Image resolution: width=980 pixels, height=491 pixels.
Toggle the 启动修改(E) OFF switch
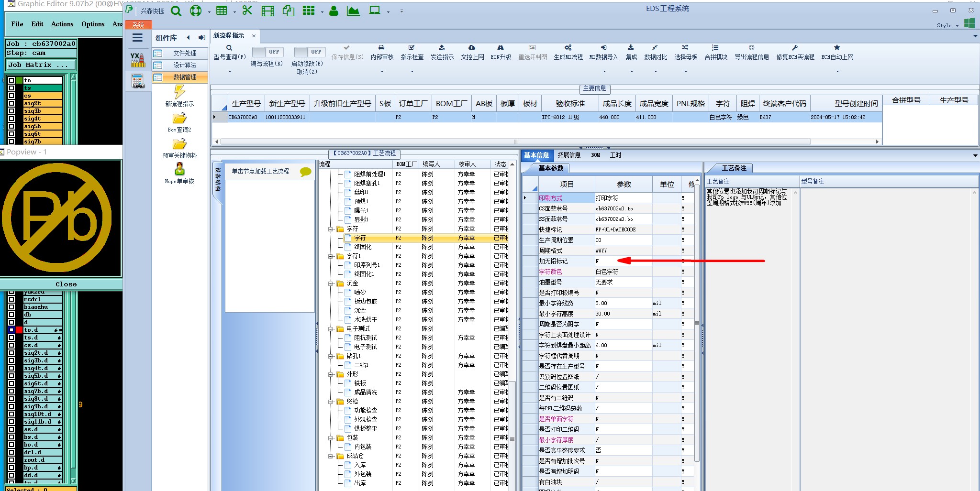tap(310, 52)
